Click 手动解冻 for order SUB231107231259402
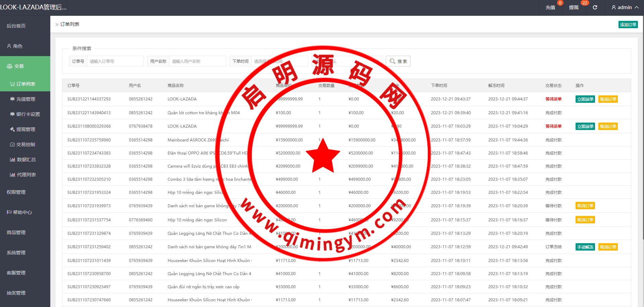Viewport: 644px width, 307px height. (x=585, y=247)
